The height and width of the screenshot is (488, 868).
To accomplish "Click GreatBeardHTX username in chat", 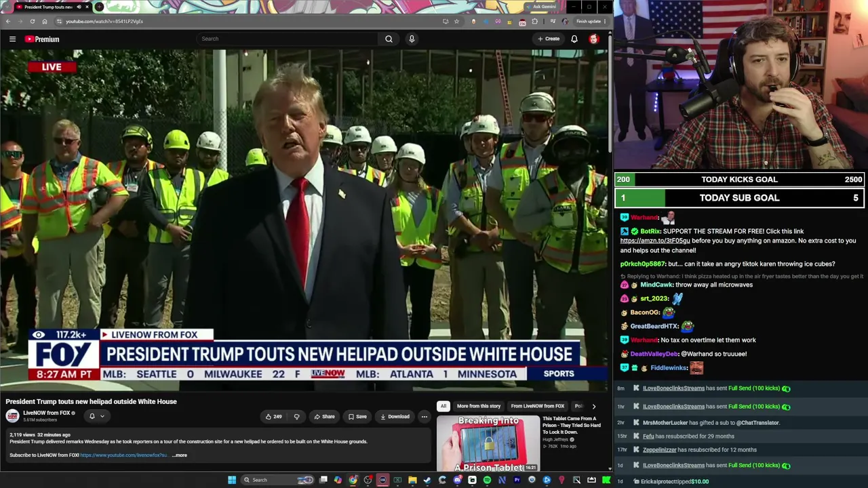I will 654,326.
